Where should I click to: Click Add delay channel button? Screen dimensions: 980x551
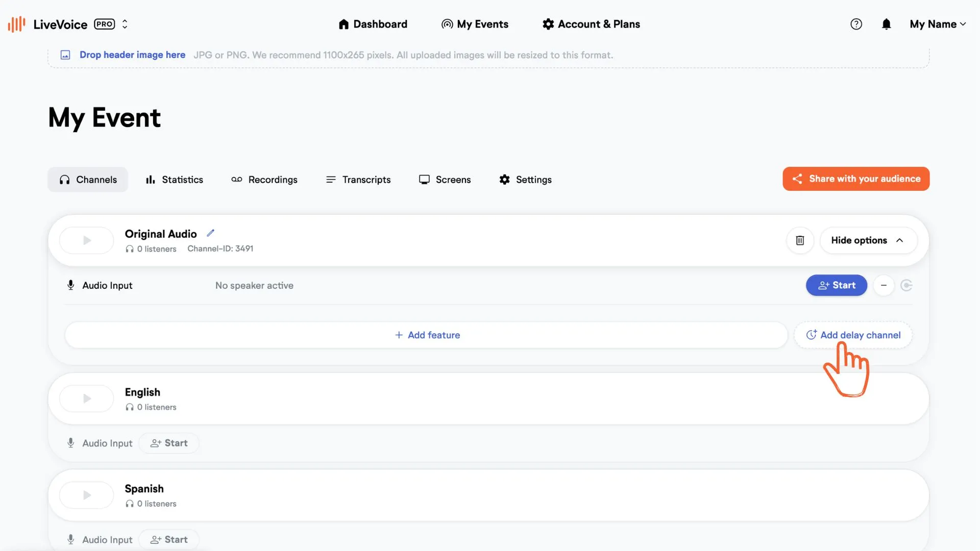853,335
